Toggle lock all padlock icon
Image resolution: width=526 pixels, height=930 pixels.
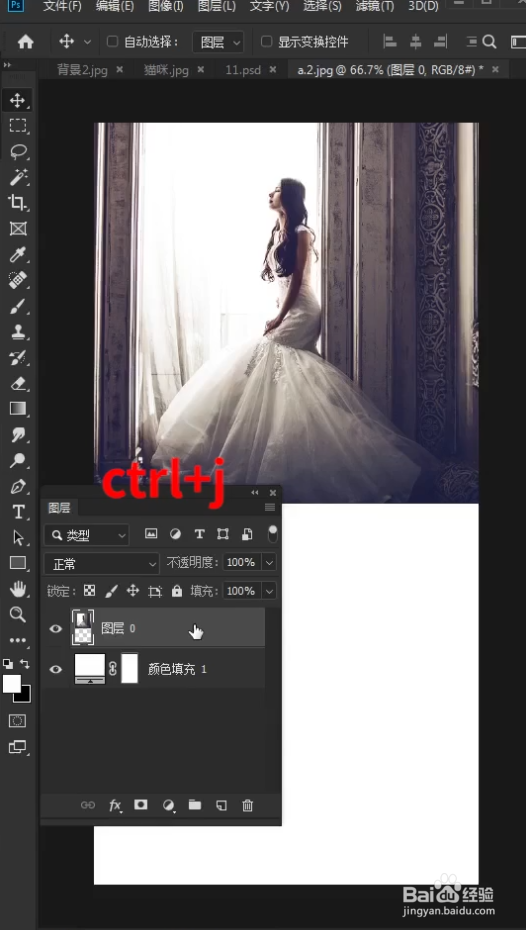pyautogui.click(x=177, y=591)
